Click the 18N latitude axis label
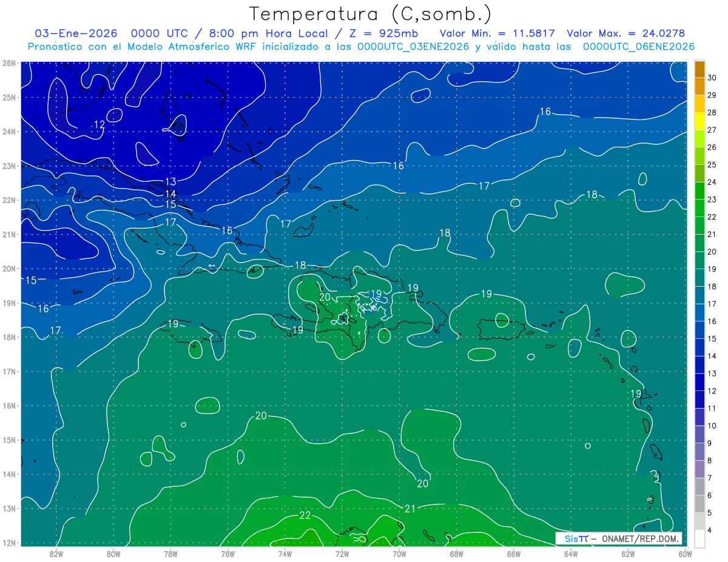This screenshot has height=562, width=728. pyautogui.click(x=9, y=337)
